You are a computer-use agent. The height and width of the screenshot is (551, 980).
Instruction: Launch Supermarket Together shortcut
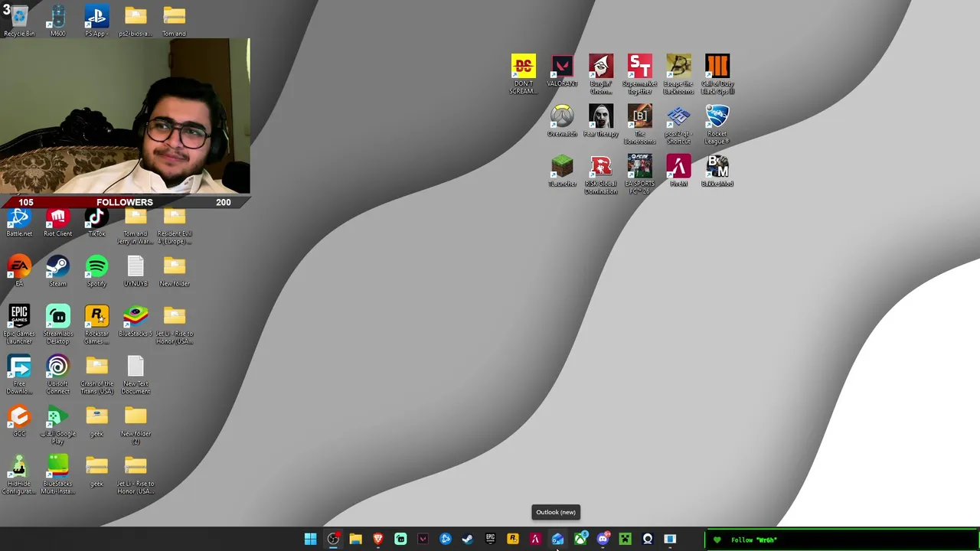pos(639,74)
